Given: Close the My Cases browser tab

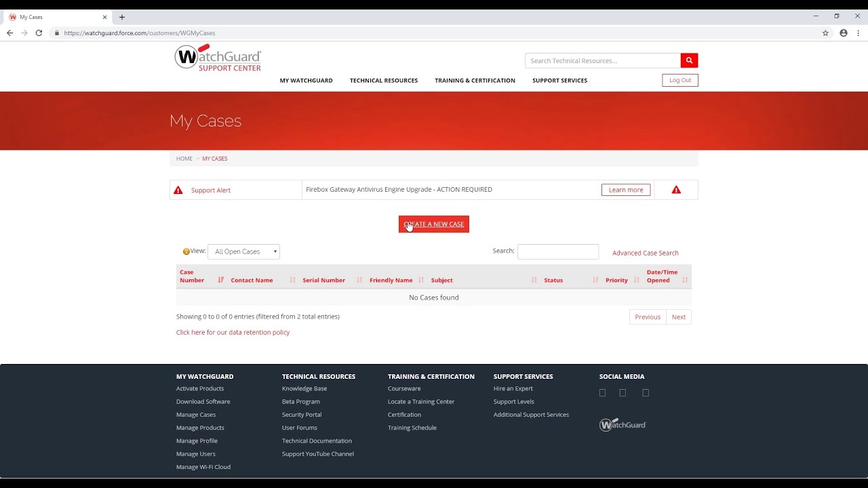Looking at the screenshot, I should coord(104,17).
